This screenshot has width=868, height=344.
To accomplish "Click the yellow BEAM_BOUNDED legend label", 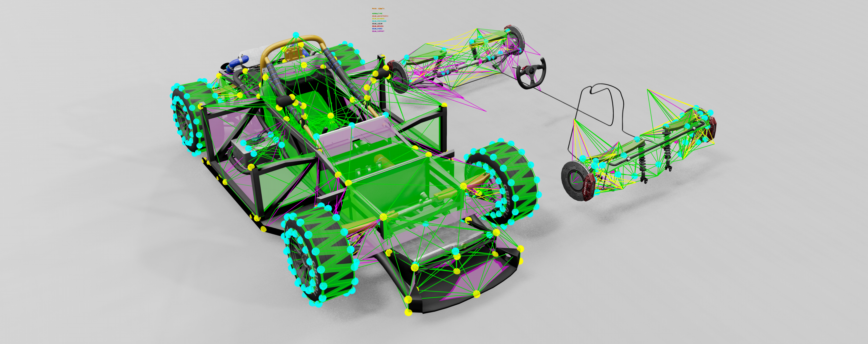I will [x=378, y=18].
